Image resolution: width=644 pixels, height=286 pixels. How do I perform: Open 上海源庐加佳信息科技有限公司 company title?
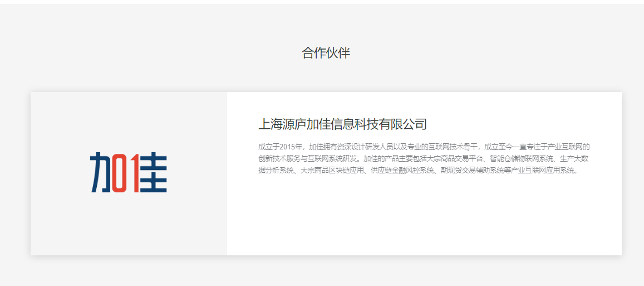click(x=343, y=124)
